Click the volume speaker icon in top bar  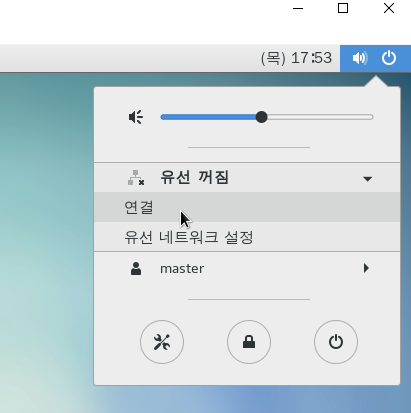(x=360, y=58)
